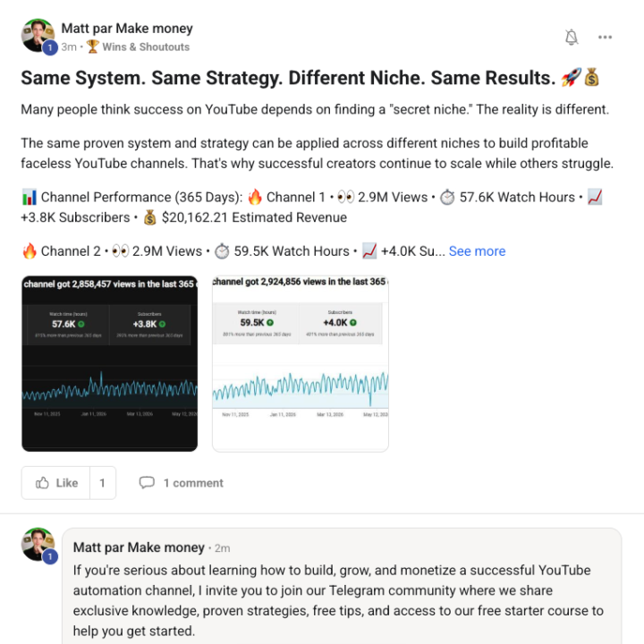
Task: Click the 3m post timestamp
Action: pyautogui.click(x=69, y=47)
